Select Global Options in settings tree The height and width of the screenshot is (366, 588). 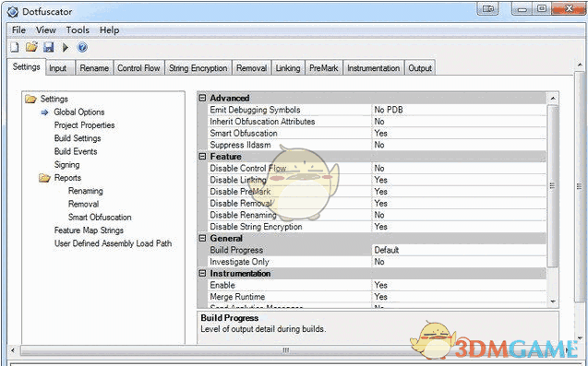point(79,112)
